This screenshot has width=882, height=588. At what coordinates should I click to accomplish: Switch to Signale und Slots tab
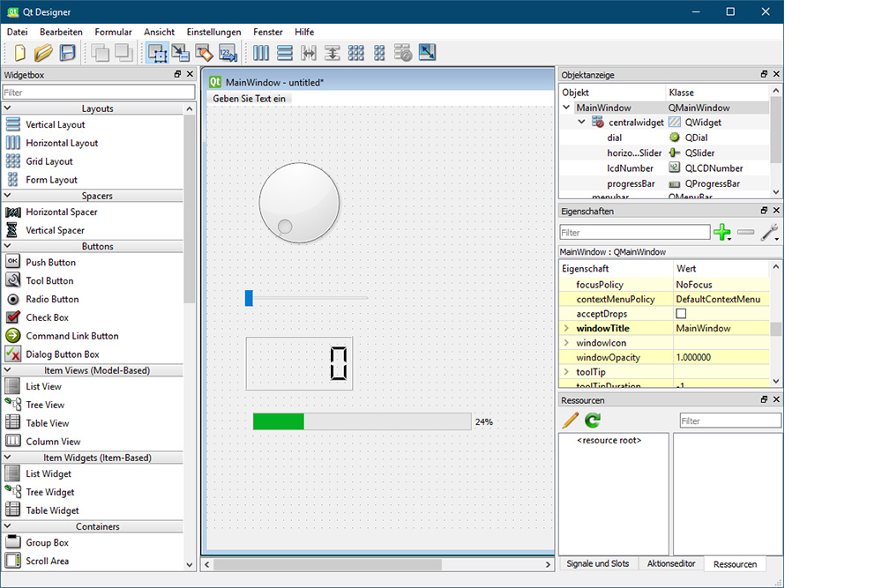(x=598, y=563)
